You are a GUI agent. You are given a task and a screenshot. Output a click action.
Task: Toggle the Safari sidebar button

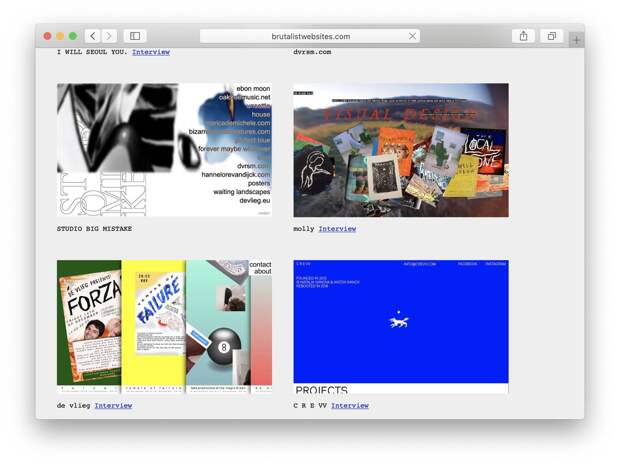point(135,36)
